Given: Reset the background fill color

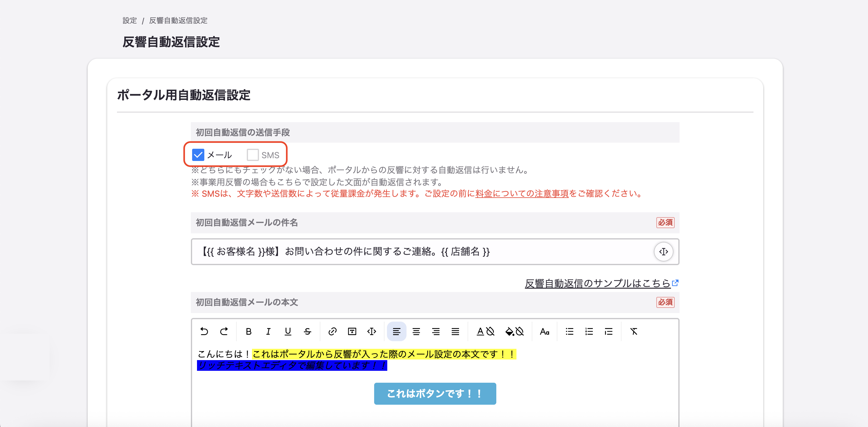Looking at the screenshot, I should [x=520, y=331].
